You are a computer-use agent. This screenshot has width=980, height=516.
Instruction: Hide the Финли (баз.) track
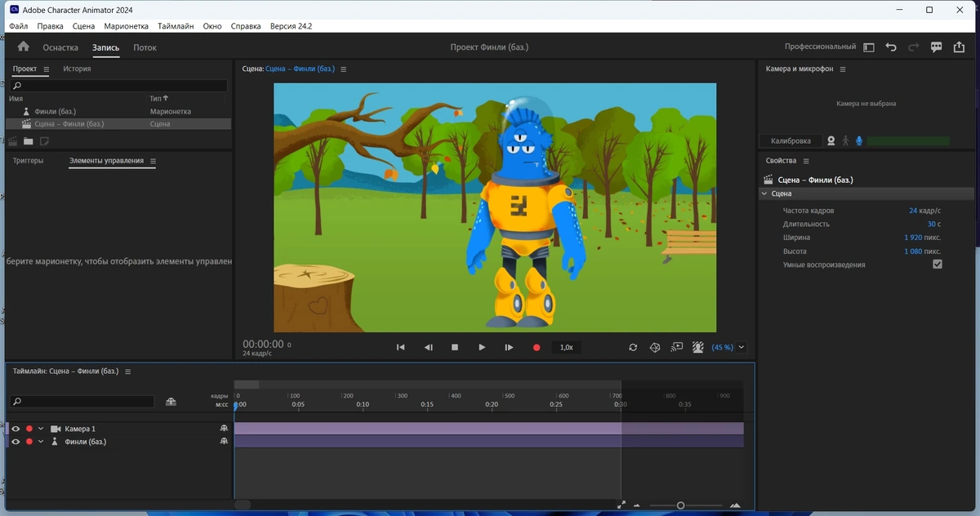(16, 442)
